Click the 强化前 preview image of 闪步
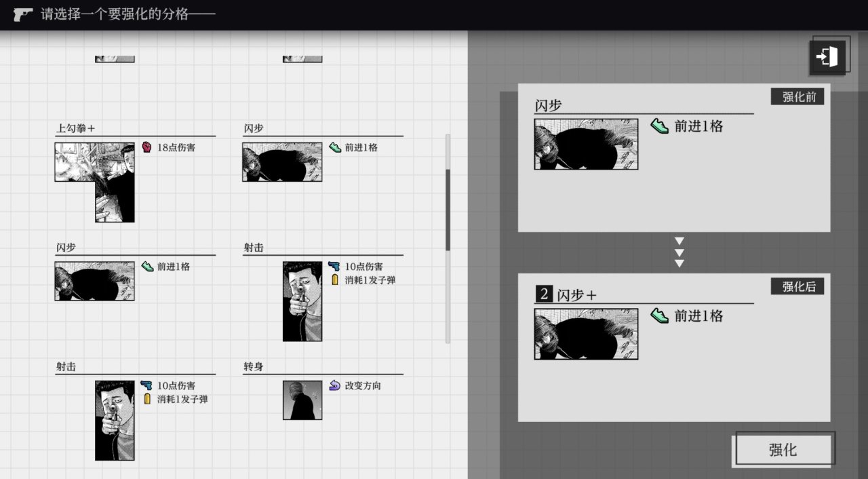The width and height of the screenshot is (868, 479). (x=586, y=144)
